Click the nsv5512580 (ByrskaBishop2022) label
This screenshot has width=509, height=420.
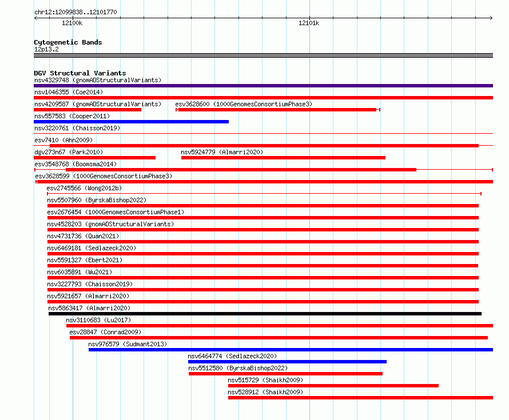click(238, 368)
